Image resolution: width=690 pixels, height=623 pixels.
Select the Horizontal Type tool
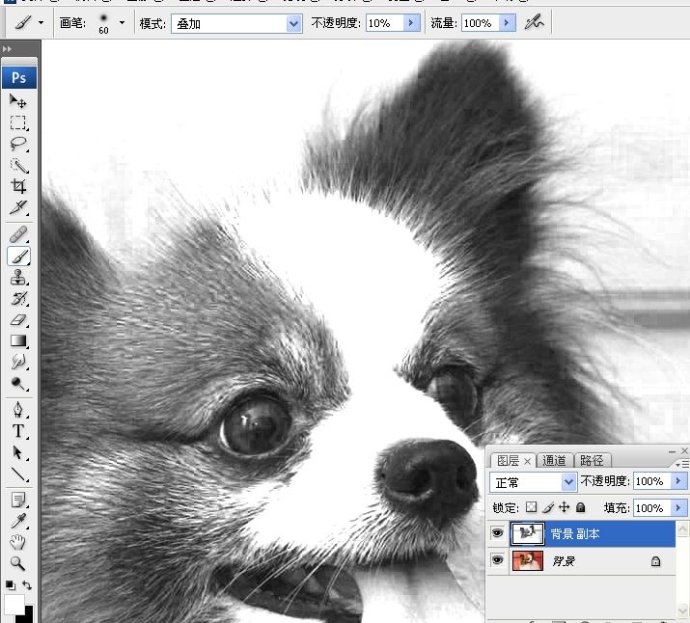[x=18, y=431]
